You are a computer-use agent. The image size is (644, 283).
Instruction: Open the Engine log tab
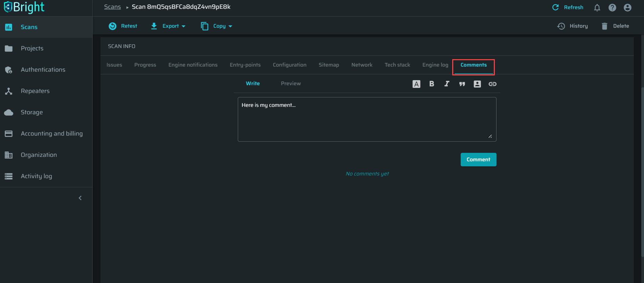[435, 65]
